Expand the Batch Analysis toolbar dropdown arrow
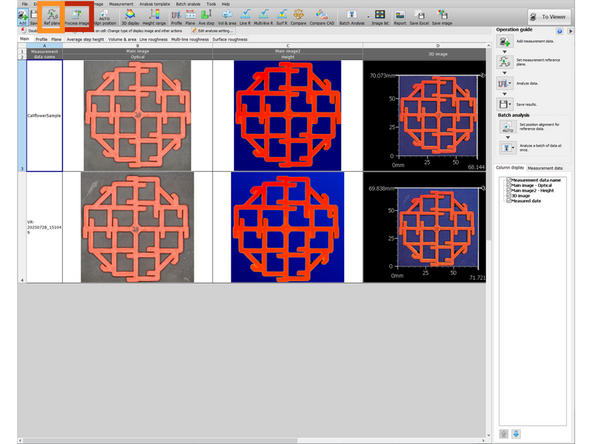Image resolution: width=592 pixels, height=444 pixels. click(368, 17)
